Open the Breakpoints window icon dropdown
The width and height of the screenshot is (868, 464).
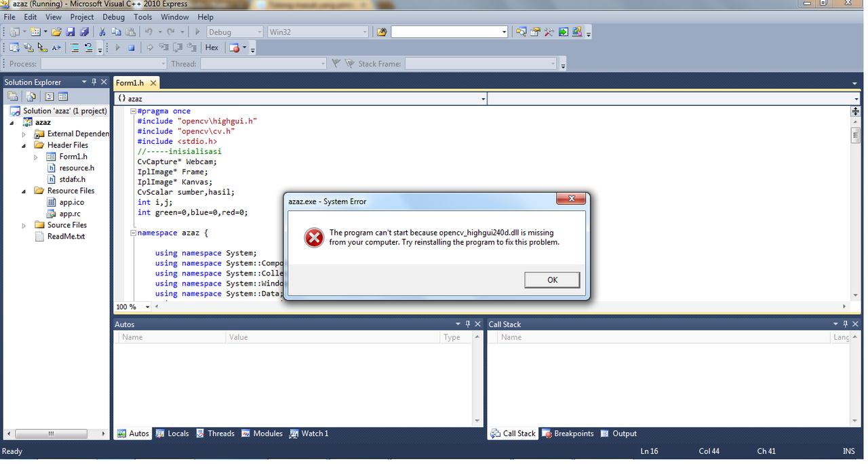tap(244, 47)
